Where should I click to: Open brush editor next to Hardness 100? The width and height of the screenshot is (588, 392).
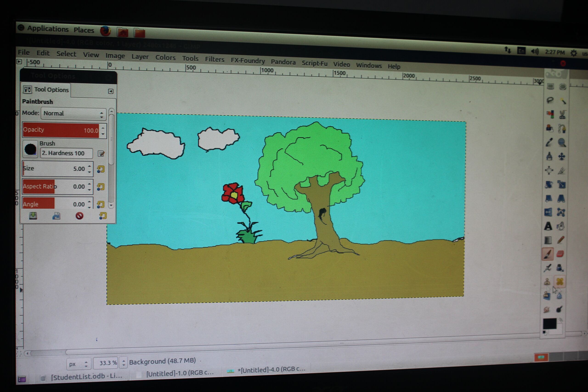[101, 153]
